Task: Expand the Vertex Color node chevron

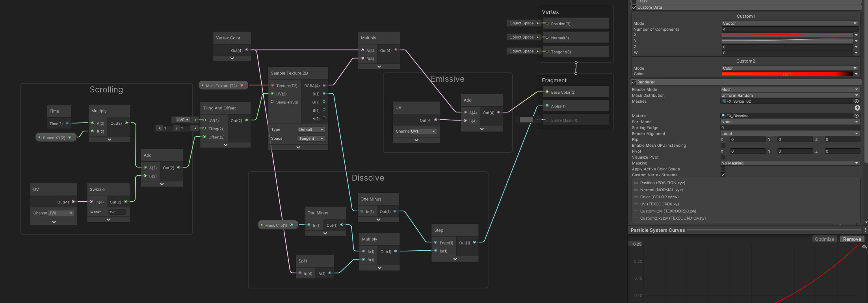Action: point(232,58)
